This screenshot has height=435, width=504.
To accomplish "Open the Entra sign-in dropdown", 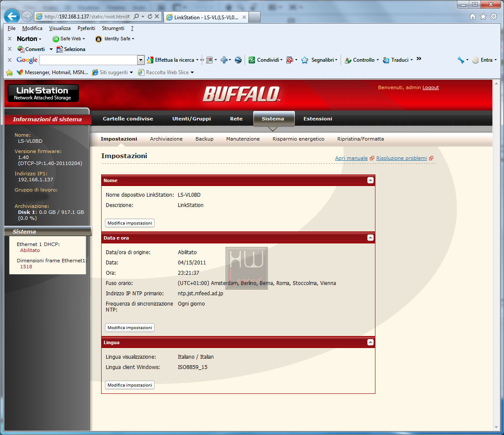I will [x=495, y=60].
